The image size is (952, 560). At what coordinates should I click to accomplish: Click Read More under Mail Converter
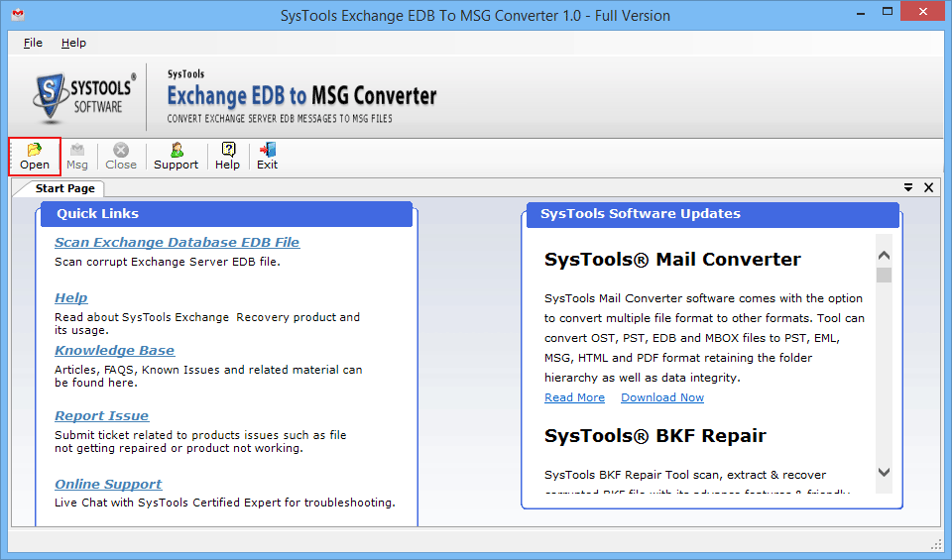click(574, 397)
